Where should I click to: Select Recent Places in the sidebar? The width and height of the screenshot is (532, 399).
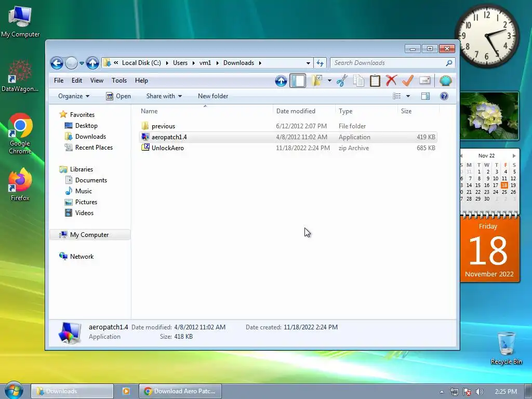[x=88, y=147]
